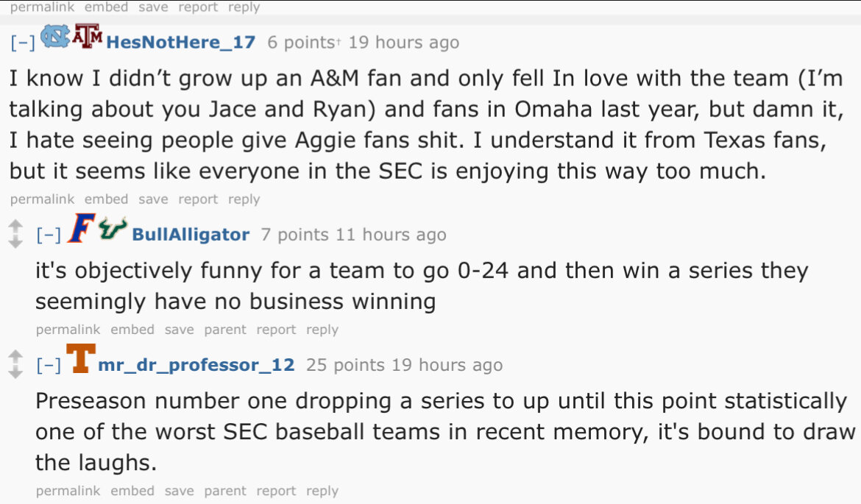
Task: Open mr_dr_professor_12's profile link
Action: coord(196,365)
